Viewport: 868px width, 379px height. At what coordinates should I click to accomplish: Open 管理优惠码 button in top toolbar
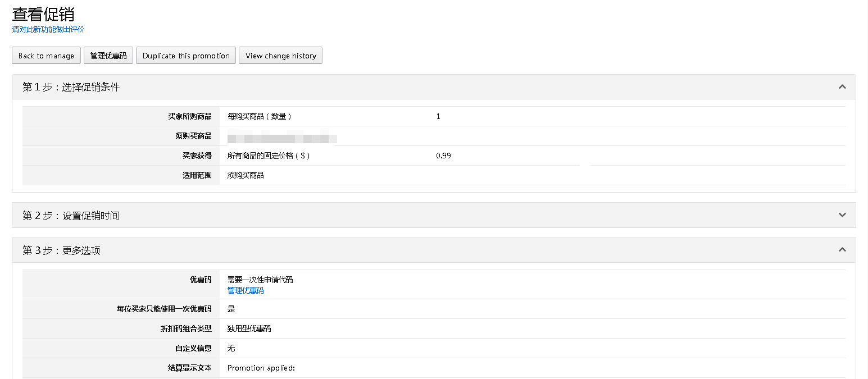108,56
